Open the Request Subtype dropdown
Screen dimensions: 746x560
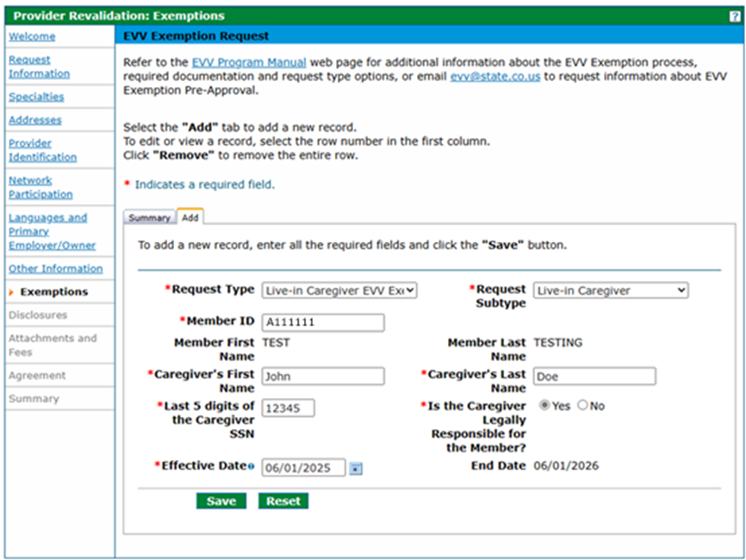[611, 290]
